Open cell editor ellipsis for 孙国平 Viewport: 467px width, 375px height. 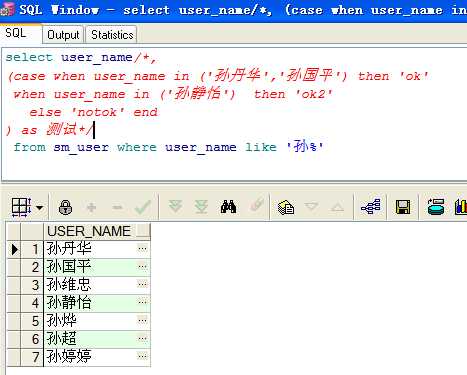pos(143,267)
